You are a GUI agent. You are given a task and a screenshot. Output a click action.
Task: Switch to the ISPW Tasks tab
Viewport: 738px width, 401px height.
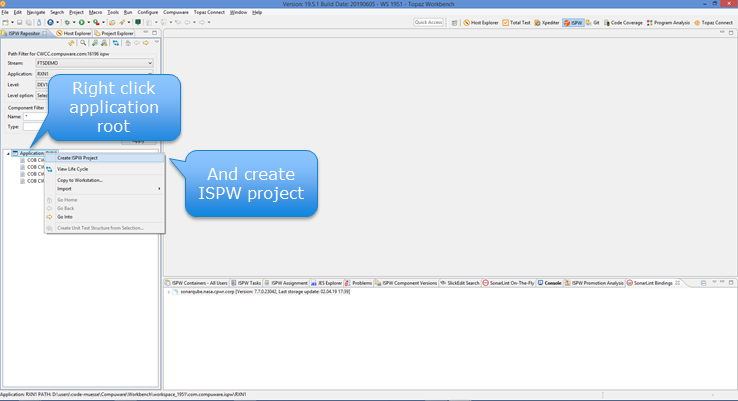[246, 283]
